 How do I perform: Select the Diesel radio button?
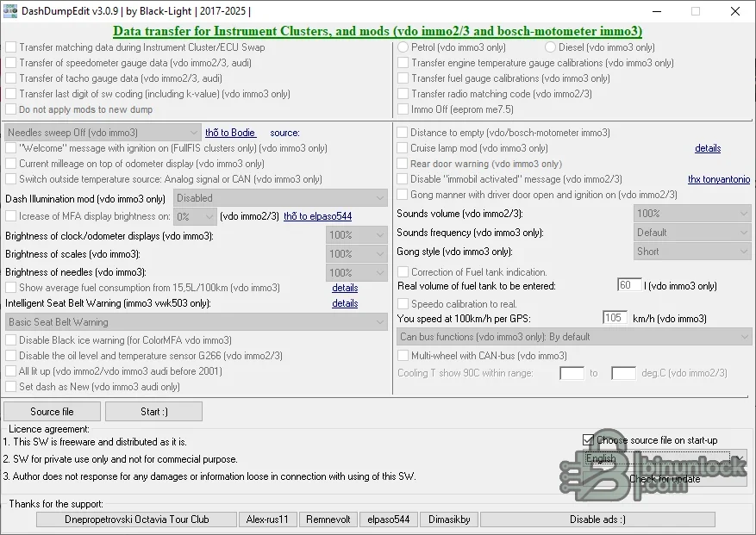click(550, 47)
